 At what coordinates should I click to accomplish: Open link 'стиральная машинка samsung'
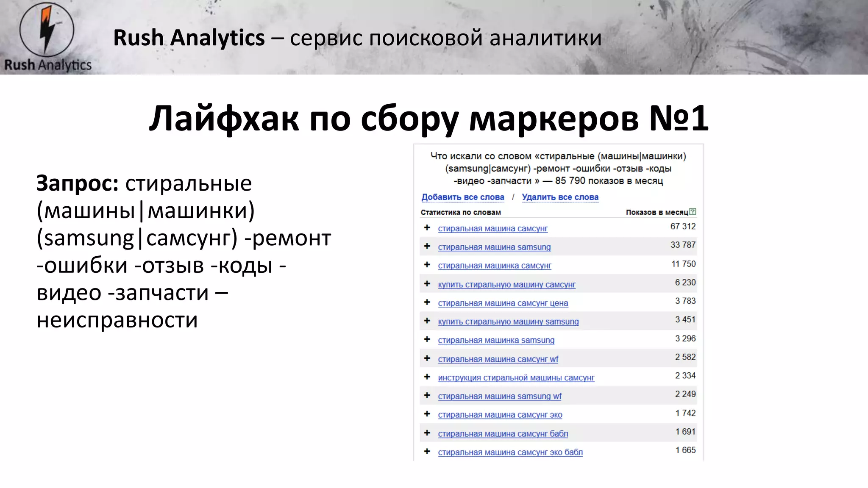point(496,341)
